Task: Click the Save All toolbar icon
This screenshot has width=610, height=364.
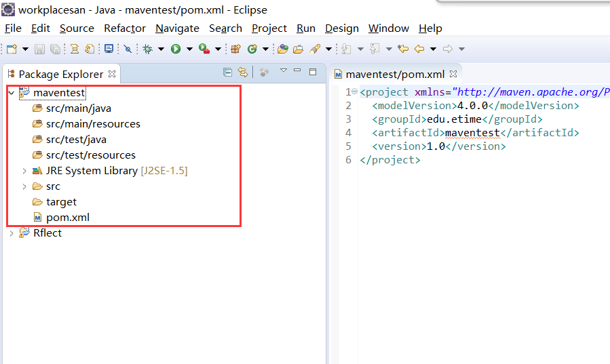Action: 55,49
